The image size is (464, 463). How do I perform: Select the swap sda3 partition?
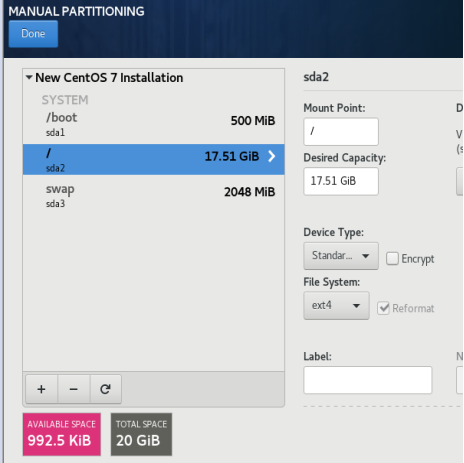(x=154, y=196)
